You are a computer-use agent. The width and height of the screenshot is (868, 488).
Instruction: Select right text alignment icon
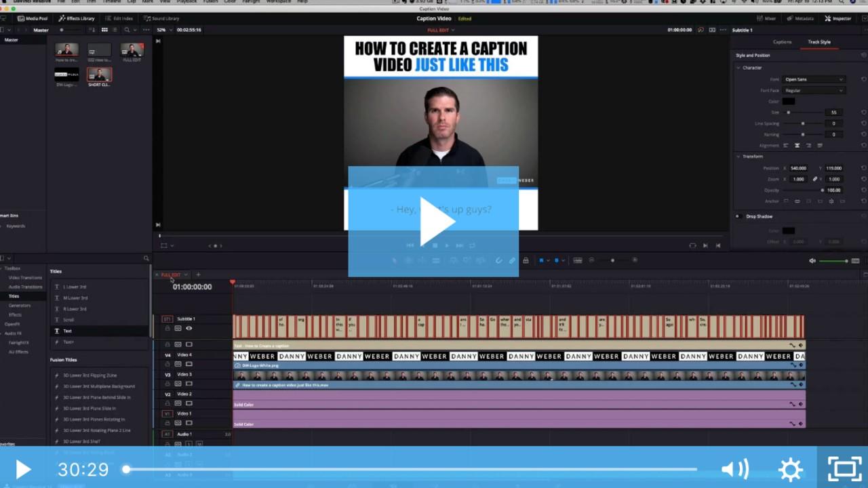click(x=808, y=145)
